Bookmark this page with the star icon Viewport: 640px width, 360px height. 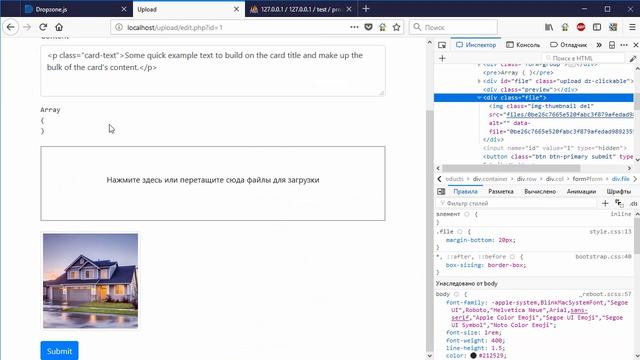point(396,27)
